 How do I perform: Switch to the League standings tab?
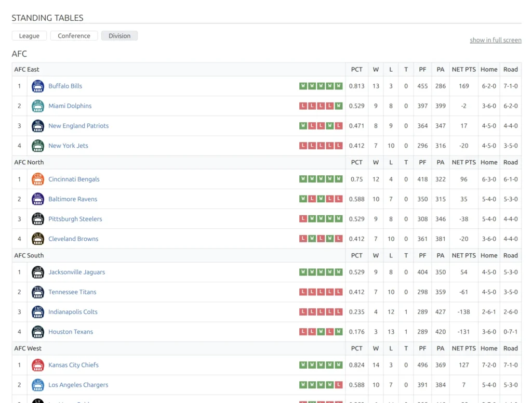click(x=29, y=36)
